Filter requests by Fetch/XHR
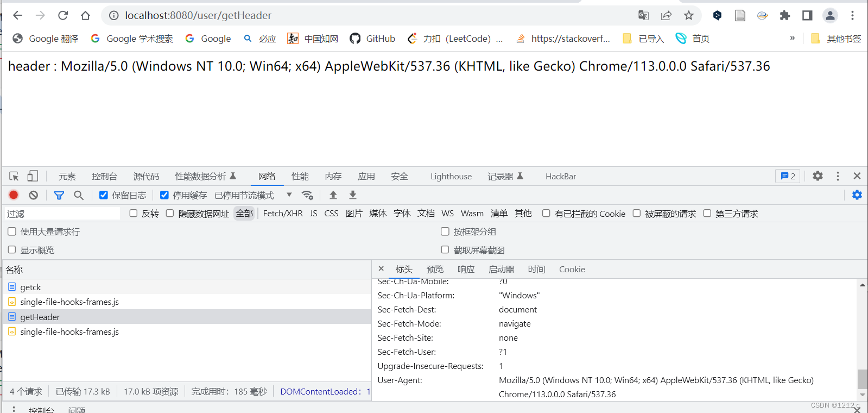 coord(283,214)
